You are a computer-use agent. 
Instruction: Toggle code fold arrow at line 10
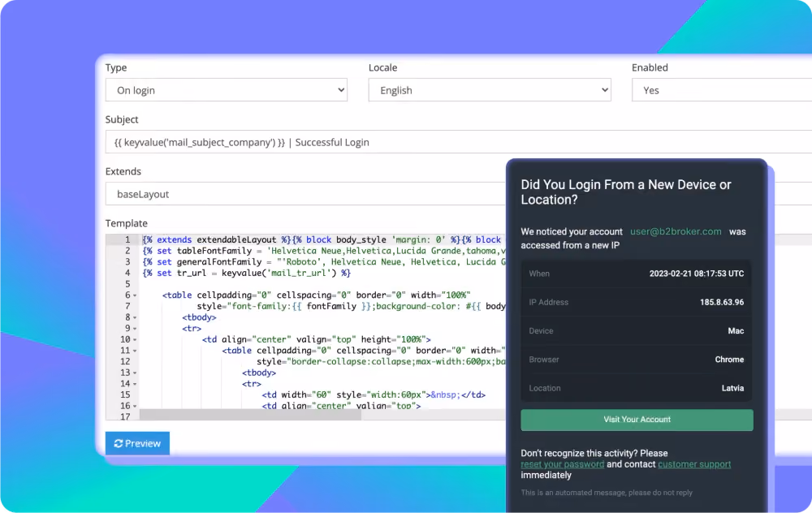[x=135, y=340]
